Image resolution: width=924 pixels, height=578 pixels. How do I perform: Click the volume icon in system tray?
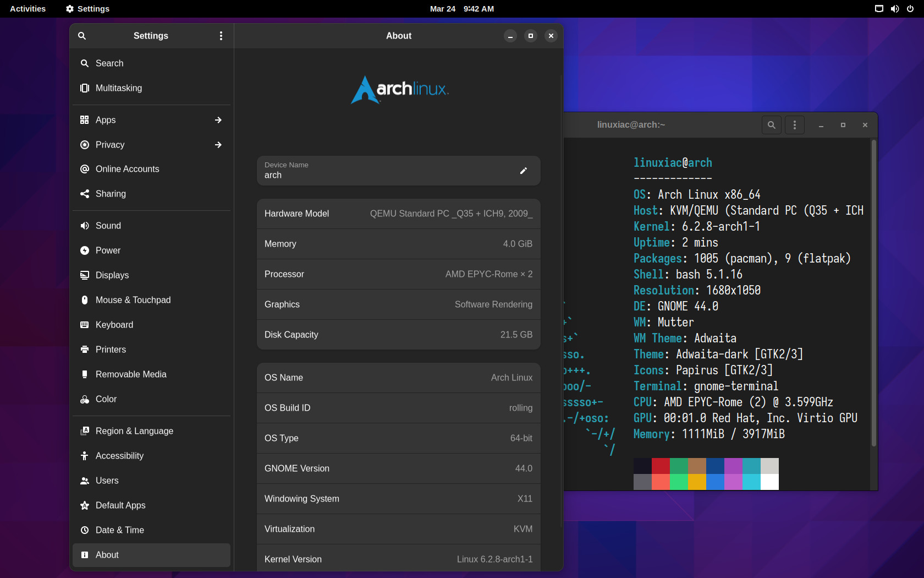(x=895, y=9)
